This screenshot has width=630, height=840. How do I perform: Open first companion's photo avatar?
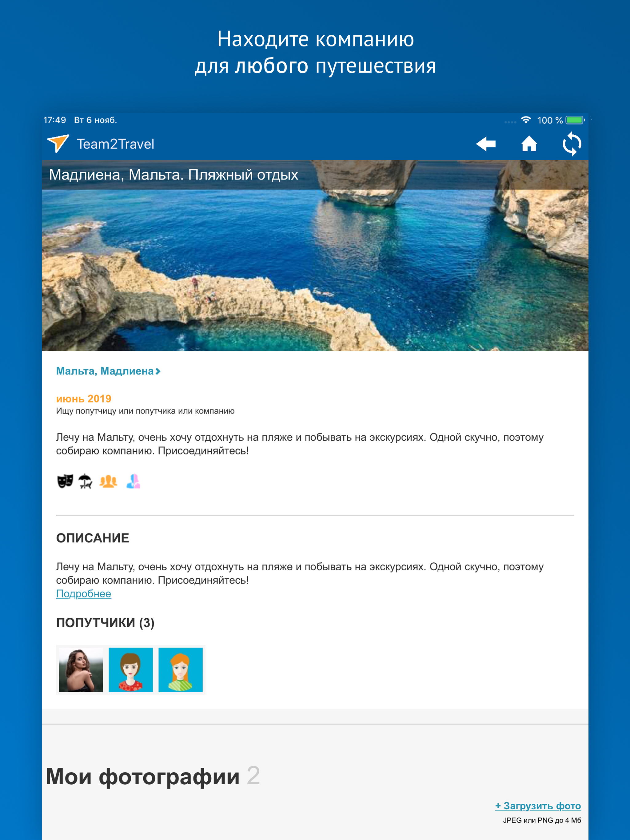(x=81, y=669)
